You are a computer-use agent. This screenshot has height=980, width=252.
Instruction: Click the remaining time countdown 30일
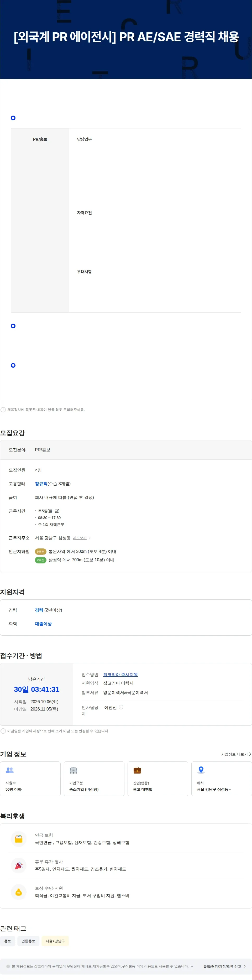(x=36, y=689)
